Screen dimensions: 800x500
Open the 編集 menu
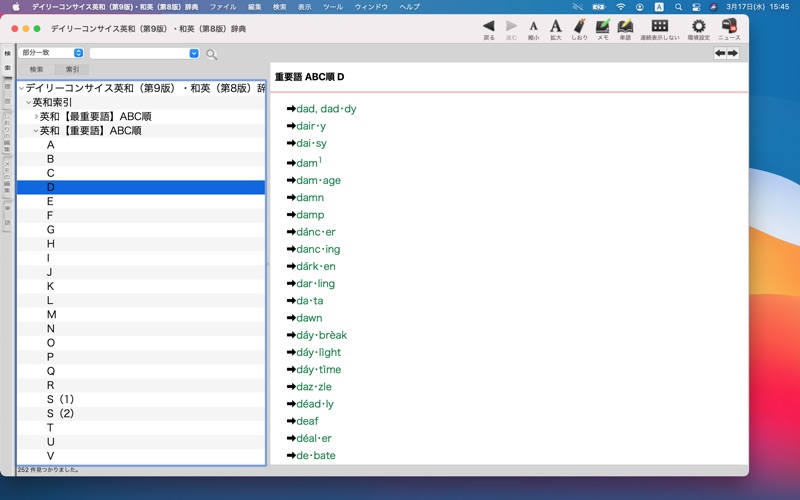point(254,7)
